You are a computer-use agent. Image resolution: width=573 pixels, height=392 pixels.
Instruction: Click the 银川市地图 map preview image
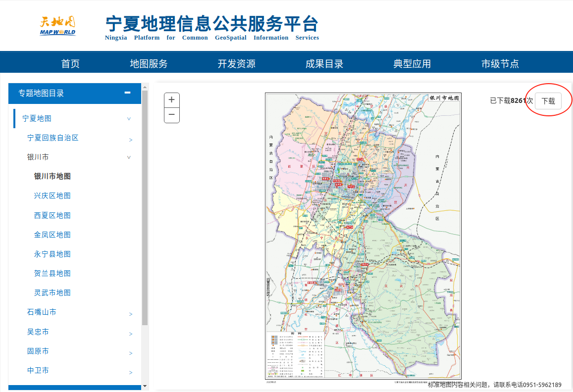(363, 236)
